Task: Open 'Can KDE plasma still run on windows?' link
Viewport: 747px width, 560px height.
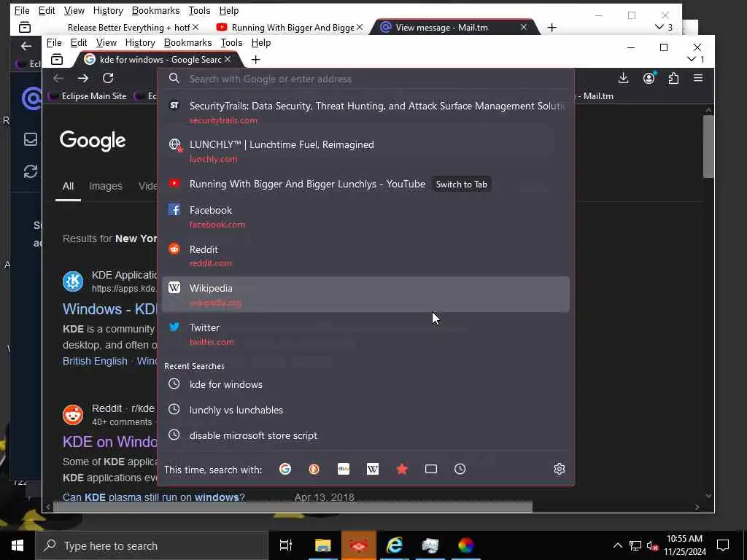Action: pyautogui.click(x=153, y=497)
